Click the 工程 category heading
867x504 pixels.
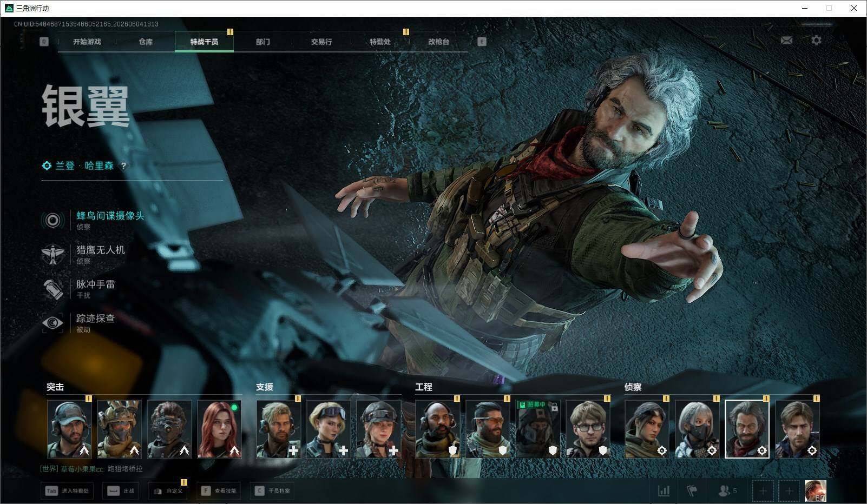(x=424, y=387)
